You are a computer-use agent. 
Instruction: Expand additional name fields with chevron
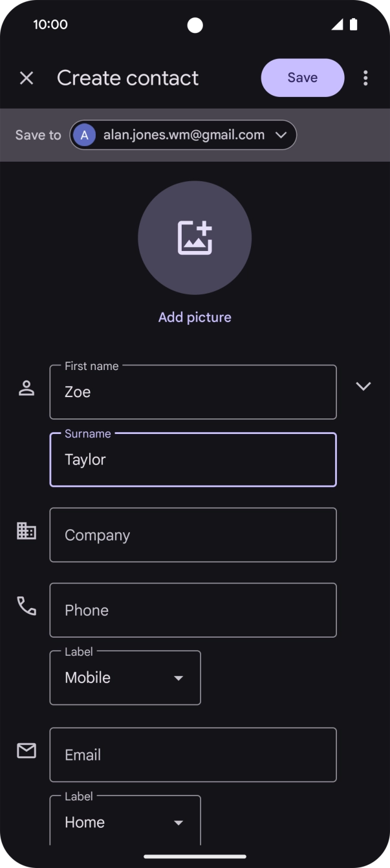[363, 386]
